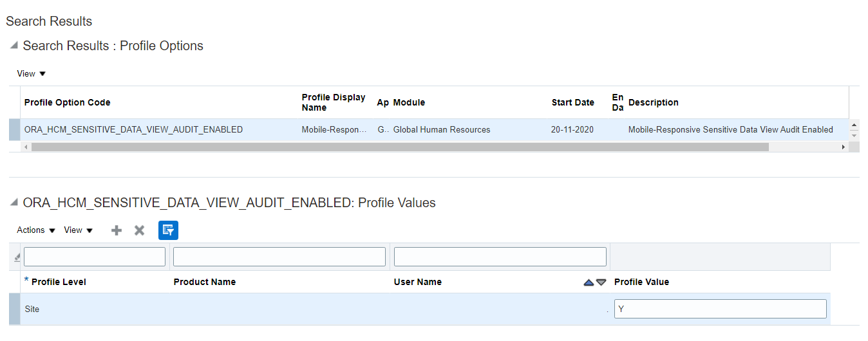Click the horizontal scrollbar thumb under Profile Options
868x341 pixels.
coord(399,147)
